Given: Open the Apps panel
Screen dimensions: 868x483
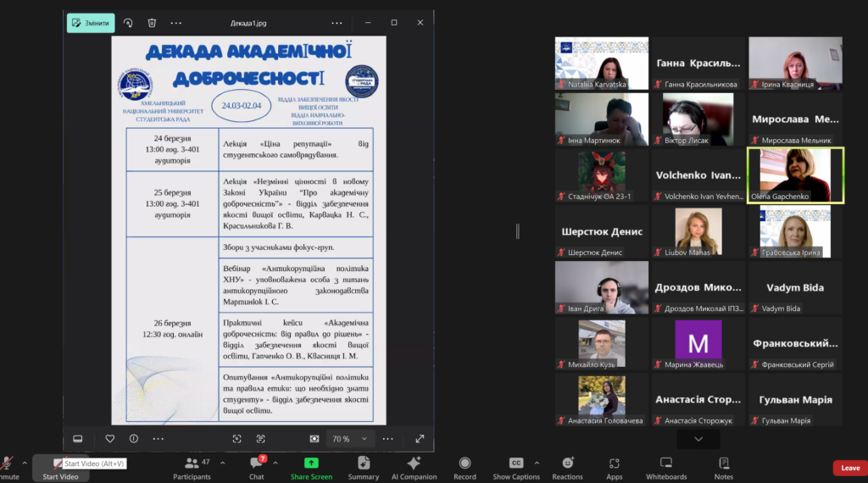Looking at the screenshot, I should tap(615, 467).
